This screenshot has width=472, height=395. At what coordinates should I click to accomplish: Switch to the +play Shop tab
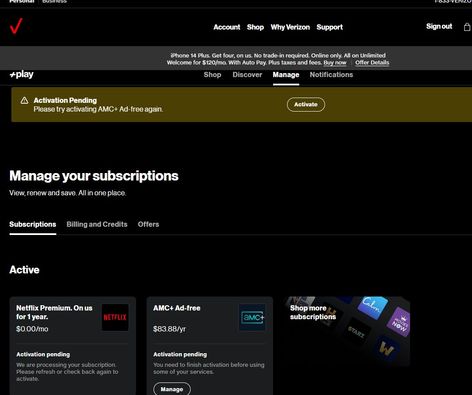(212, 75)
